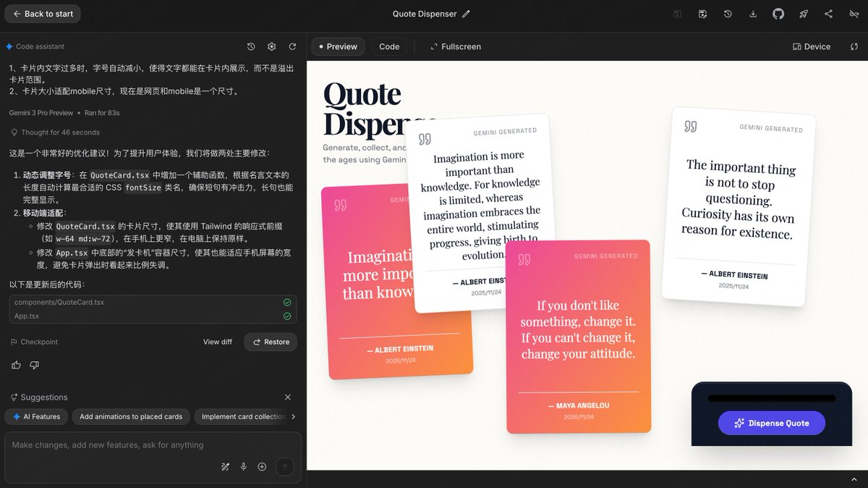Click the download app icon
The image size is (868, 488).
(x=753, y=14)
